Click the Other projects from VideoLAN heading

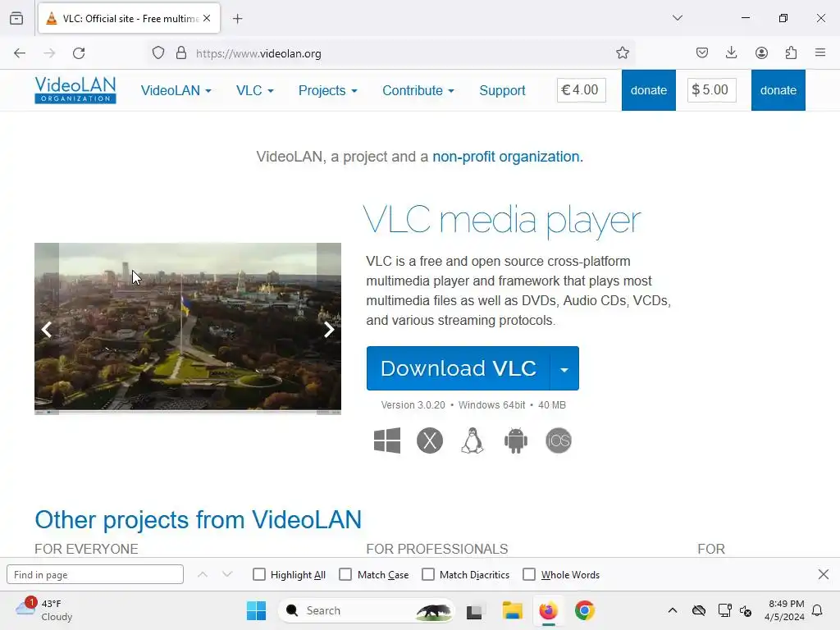(x=198, y=519)
